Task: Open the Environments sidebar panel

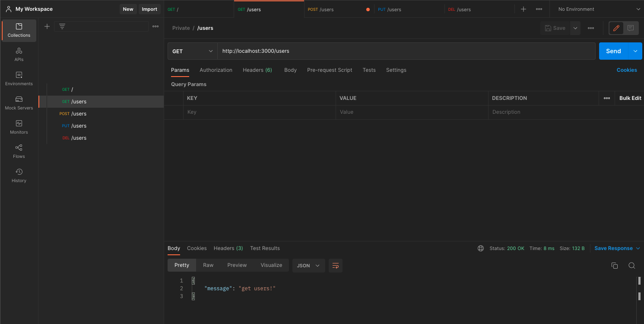Action: [19, 79]
